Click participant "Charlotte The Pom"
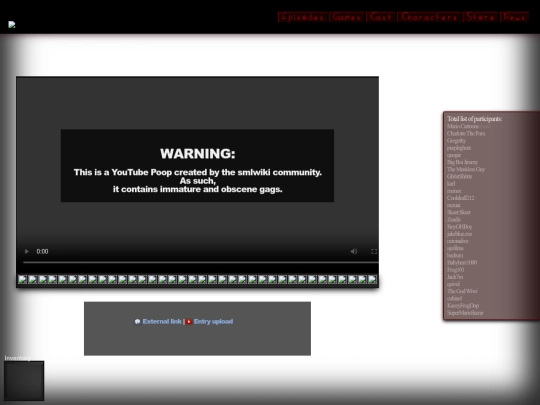The width and height of the screenshot is (540, 405). coord(466,134)
